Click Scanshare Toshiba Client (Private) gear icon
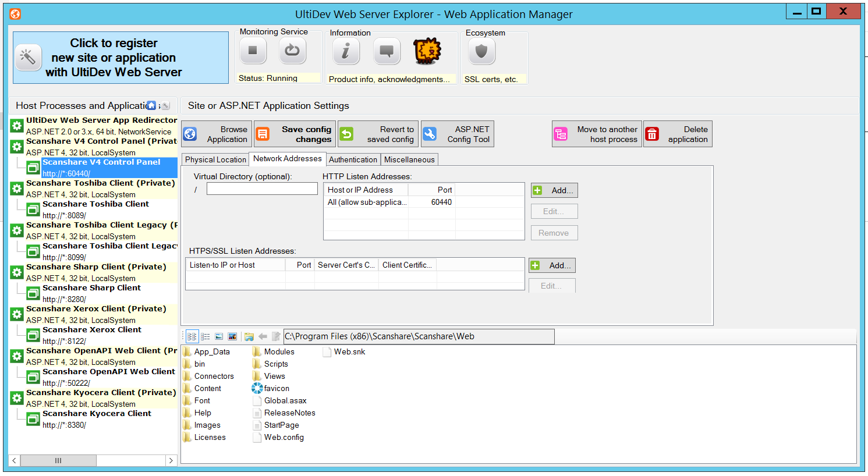The height and width of the screenshot is (476, 868). coord(17,189)
